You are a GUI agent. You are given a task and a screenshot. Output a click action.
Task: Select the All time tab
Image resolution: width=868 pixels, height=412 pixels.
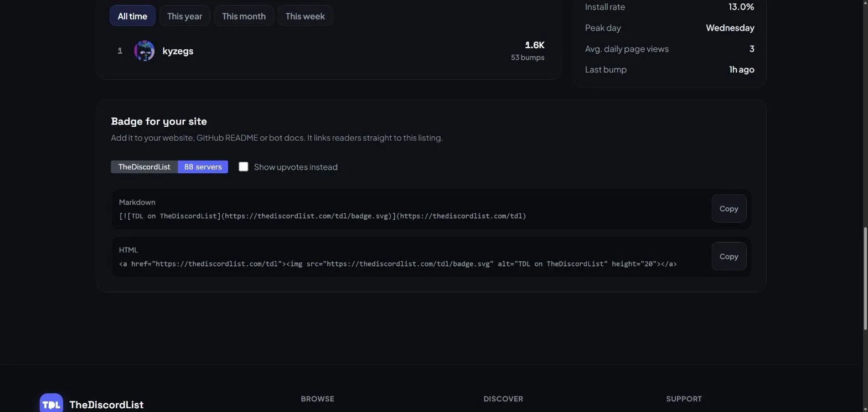tap(132, 16)
